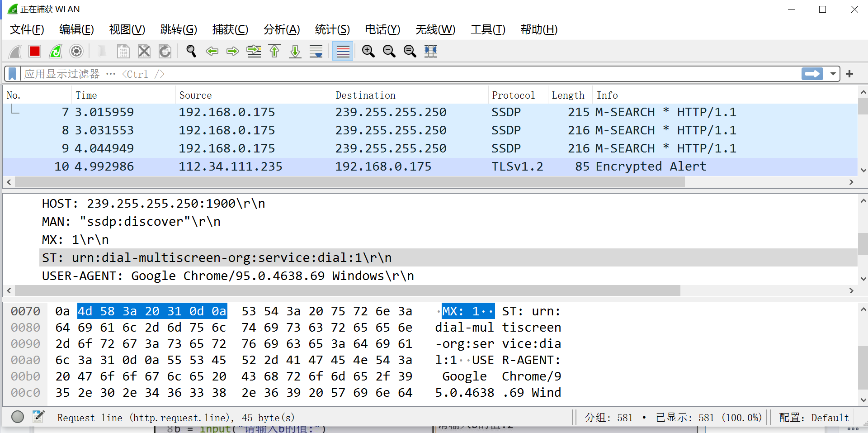Image resolution: width=868 pixels, height=433 pixels.
Task: Stop the ongoing packet capture
Action: click(x=35, y=51)
